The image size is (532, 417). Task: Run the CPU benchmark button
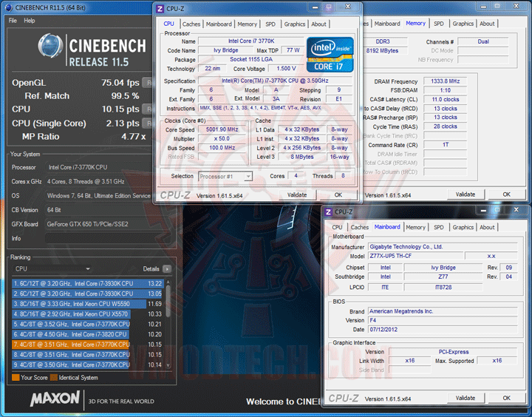(147, 109)
